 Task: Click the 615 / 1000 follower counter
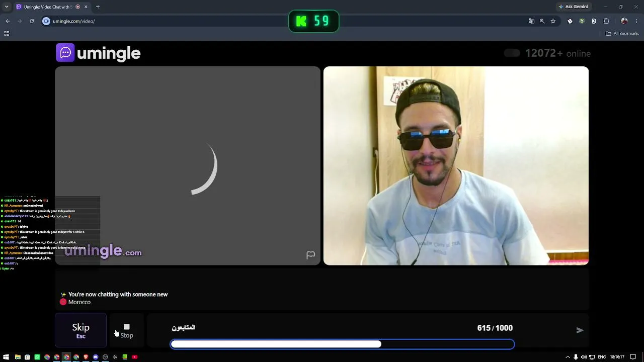point(495,328)
